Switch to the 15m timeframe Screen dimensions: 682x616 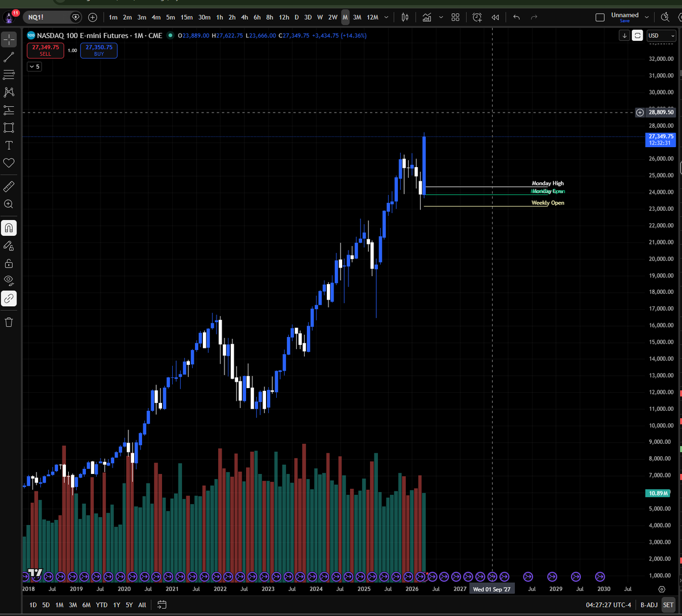pyautogui.click(x=186, y=17)
